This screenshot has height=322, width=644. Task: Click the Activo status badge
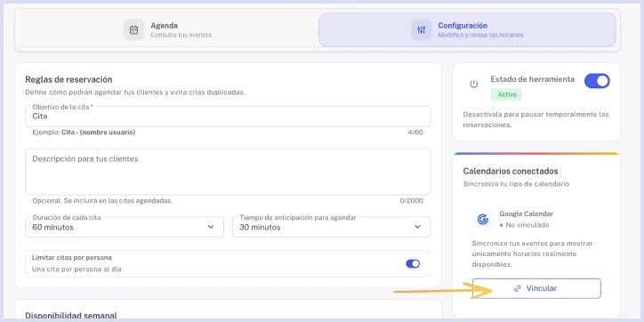pos(506,94)
